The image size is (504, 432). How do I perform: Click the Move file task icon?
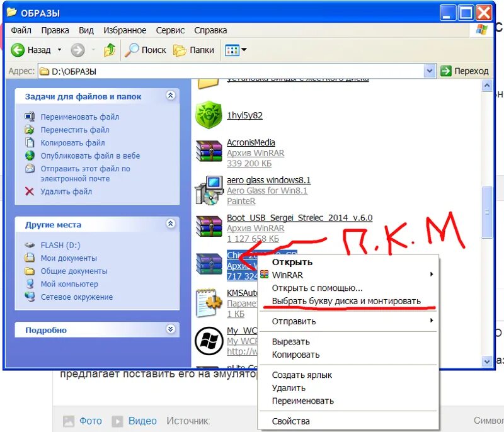[30, 130]
